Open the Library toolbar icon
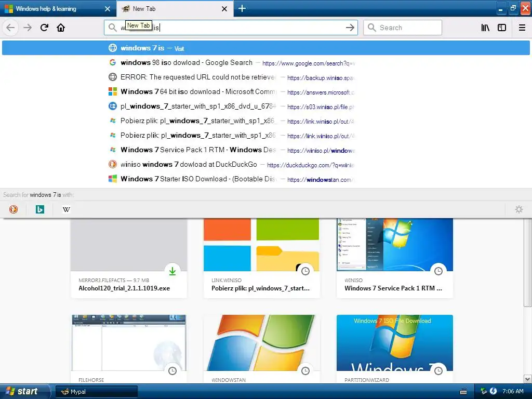Image resolution: width=532 pixels, height=399 pixels. 485,28
